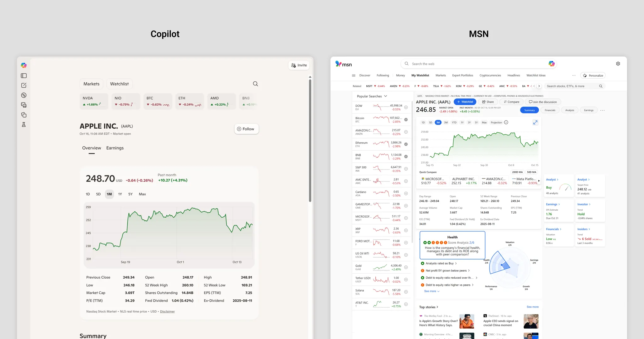Open the Cryptocurrencies tab in MSN navigation
Viewport: 644px width, 339px height.
coord(490,75)
